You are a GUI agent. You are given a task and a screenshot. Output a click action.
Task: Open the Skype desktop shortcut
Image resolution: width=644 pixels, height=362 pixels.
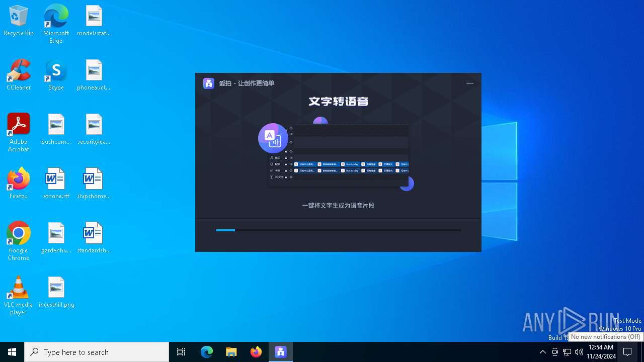tap(56, 75)
